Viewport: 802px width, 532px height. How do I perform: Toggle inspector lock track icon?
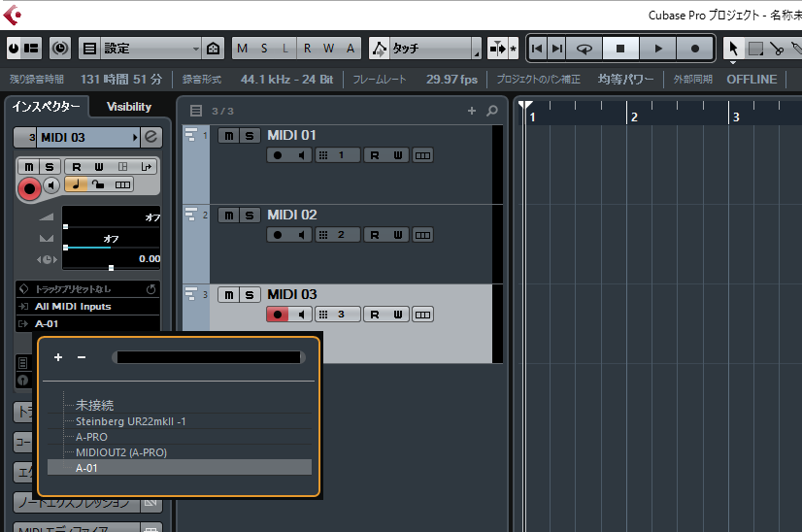[x=99, y=184]
